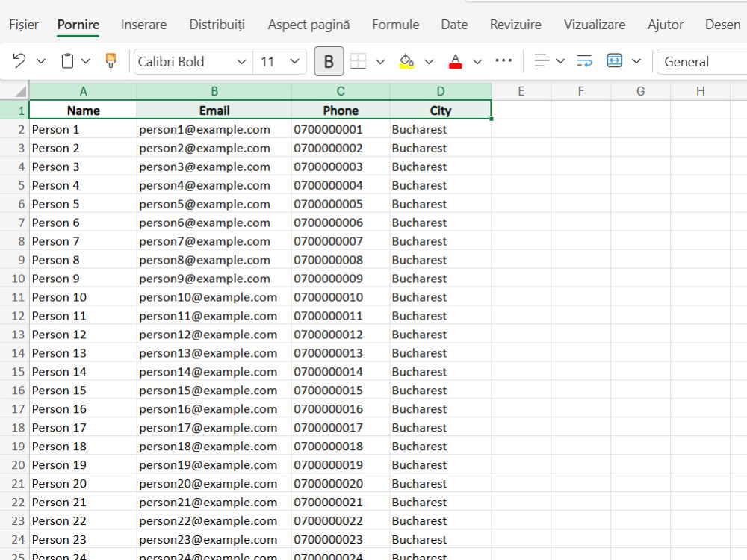Screen dimensions: 747x560
Task: Select phone cell 0700000015
Action: click(x=341, y=391)
